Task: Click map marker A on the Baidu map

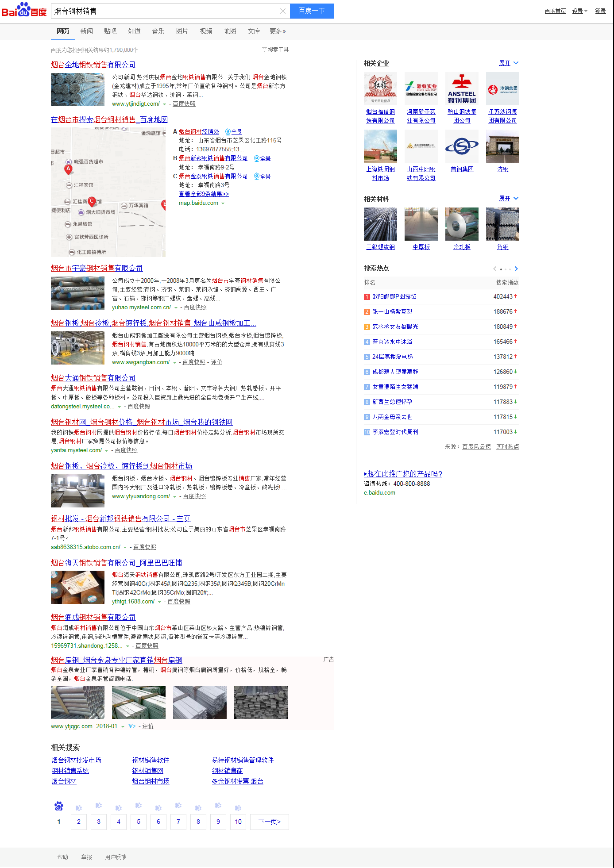Action: pos(68,169)
